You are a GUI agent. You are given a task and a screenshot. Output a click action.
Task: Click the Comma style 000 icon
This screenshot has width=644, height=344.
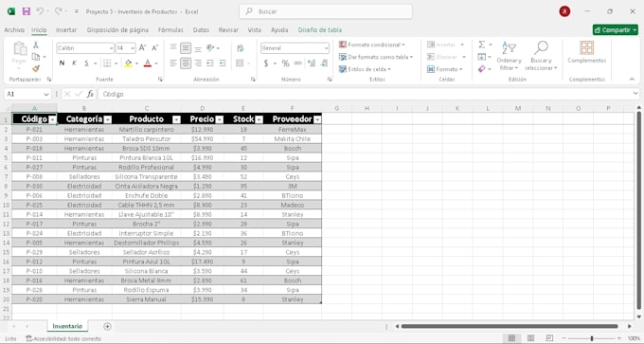(298, 63)
